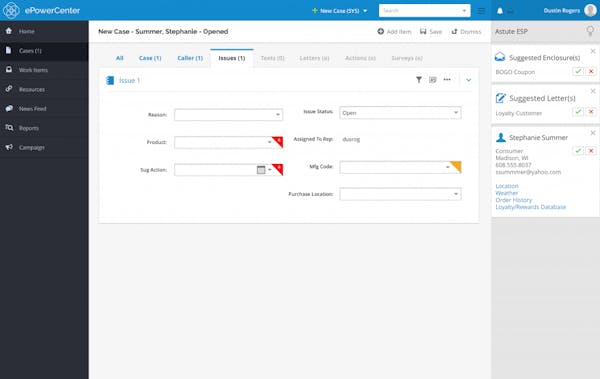The width and height of the screenshot is (600, 379).
Task: Click the Assigned To Rep value dusrog
Action: 351,139
